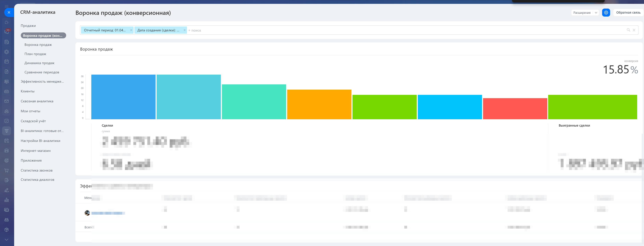Click the Выигранные сделки label
644x246 pixels.
574,126
